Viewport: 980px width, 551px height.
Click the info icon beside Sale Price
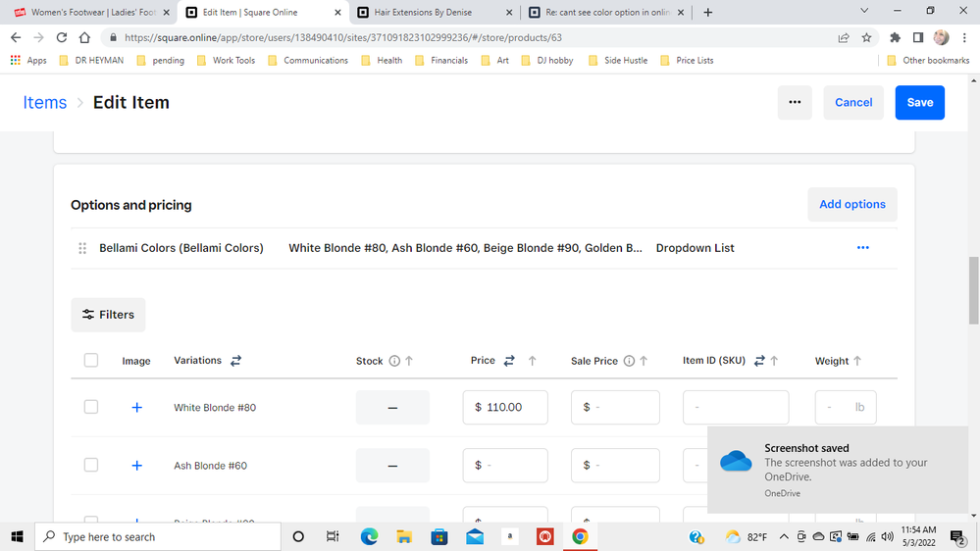coord(629,361)
